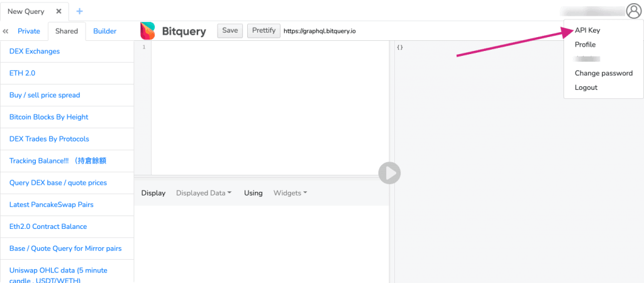The height and width of the screenshot is (283, 644).
Task: Open Bitcoin Blocks By Height query
Action: (67, 117)
